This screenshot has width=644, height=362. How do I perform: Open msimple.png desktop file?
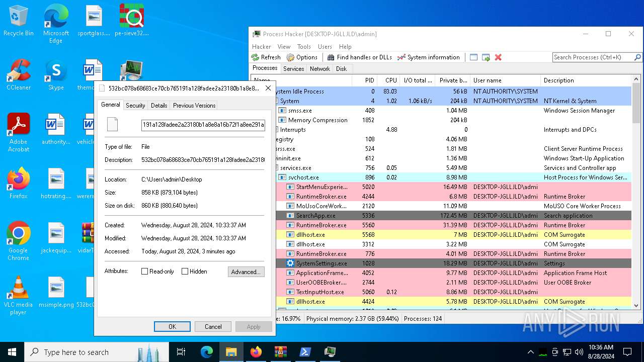(x=56, y=293)
